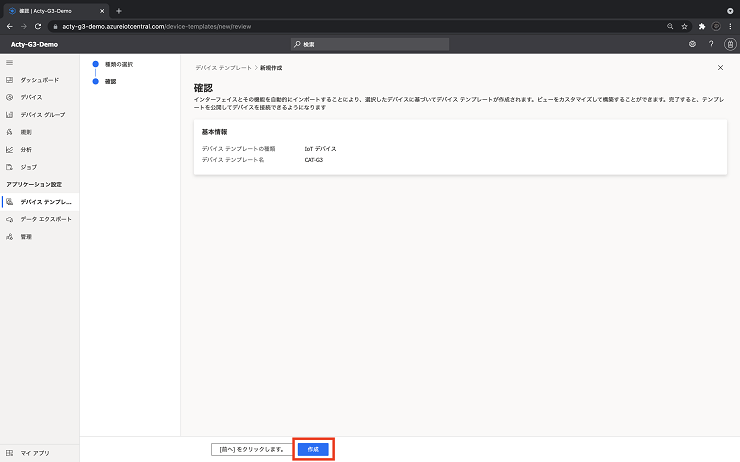Open ダッシュボード in sidebar
Viewport: 740px width, 462px height.
(x=40, y=80)
